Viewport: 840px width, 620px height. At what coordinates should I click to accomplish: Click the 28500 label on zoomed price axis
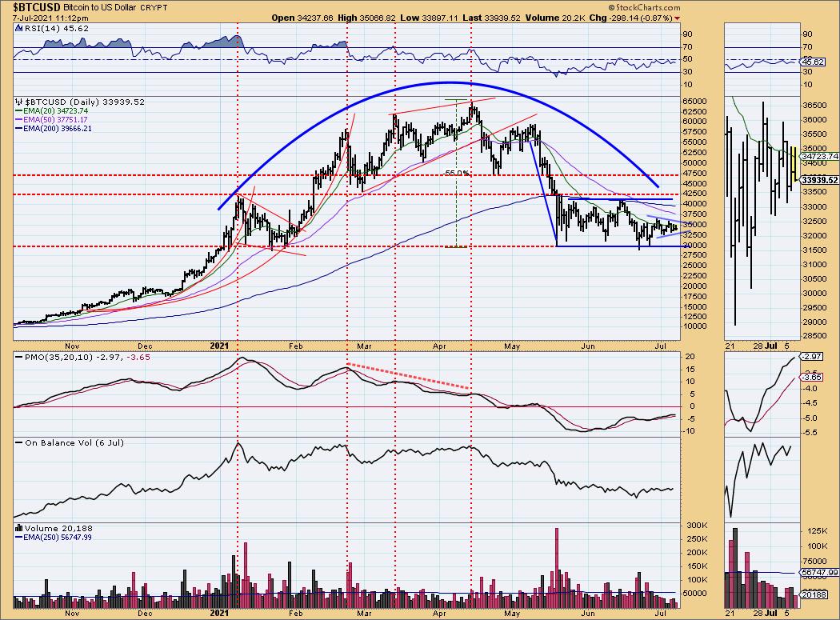point(814,336)
